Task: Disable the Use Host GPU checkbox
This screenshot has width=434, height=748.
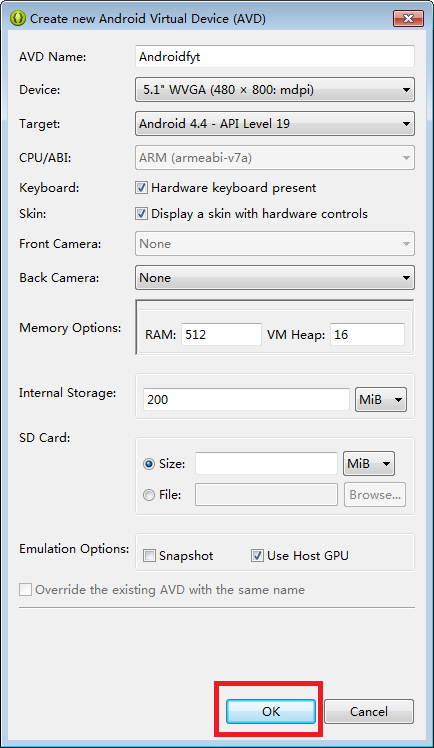Action: (x=258, y=555)
